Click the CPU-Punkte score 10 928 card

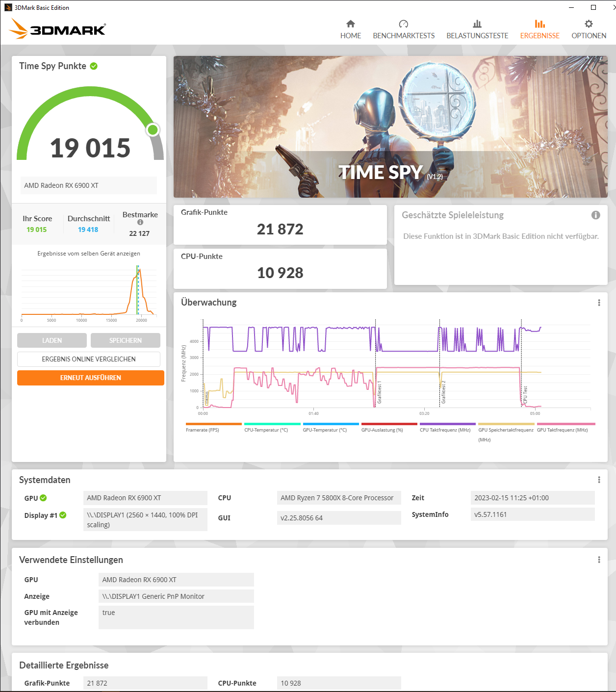point(280,269)
